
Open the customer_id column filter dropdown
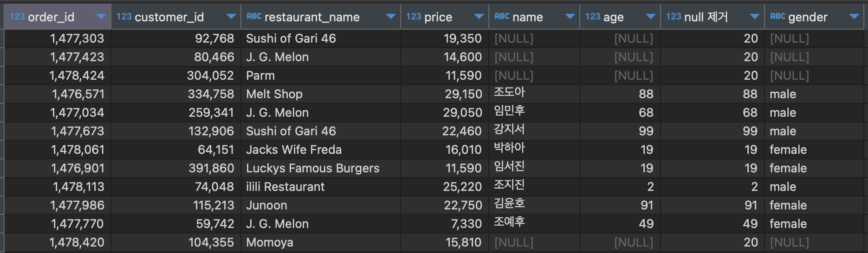[231, 17]
